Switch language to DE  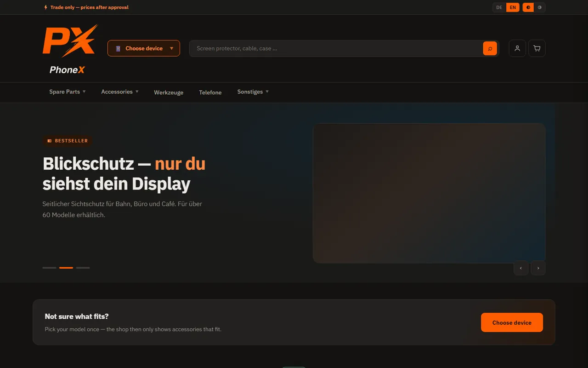tap(499, 7)
